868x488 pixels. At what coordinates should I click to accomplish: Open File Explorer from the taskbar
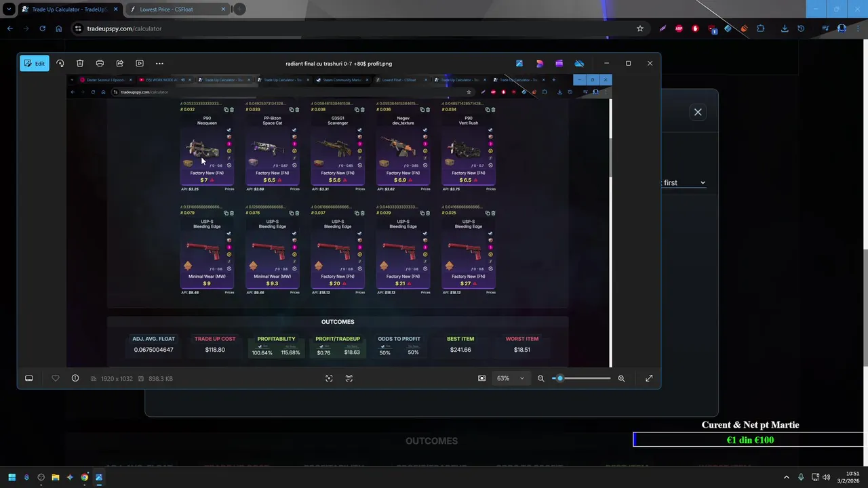pyautogui.click(x=56, y=477)
